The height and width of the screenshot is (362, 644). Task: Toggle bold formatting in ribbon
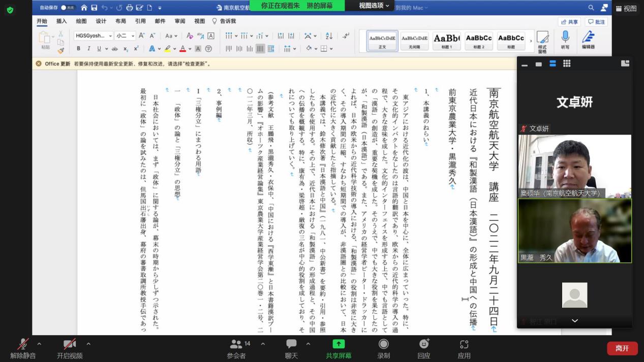(x=78, y=49)
